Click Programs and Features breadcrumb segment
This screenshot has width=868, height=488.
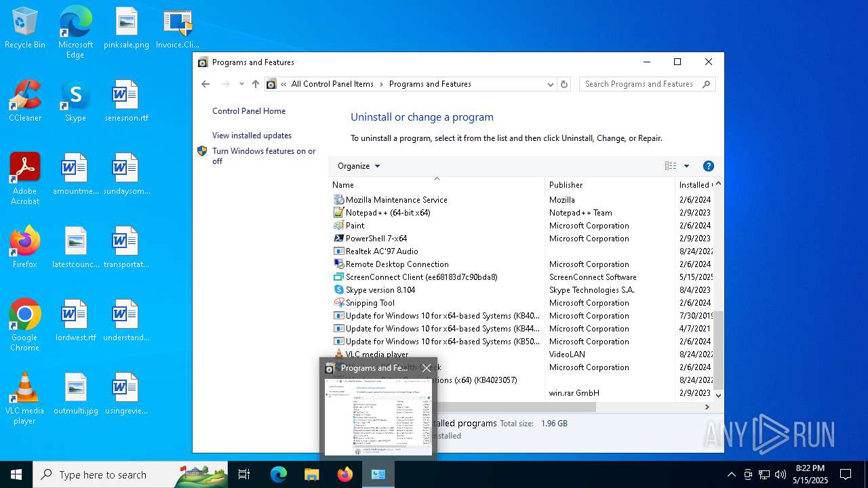pos(430,84)
